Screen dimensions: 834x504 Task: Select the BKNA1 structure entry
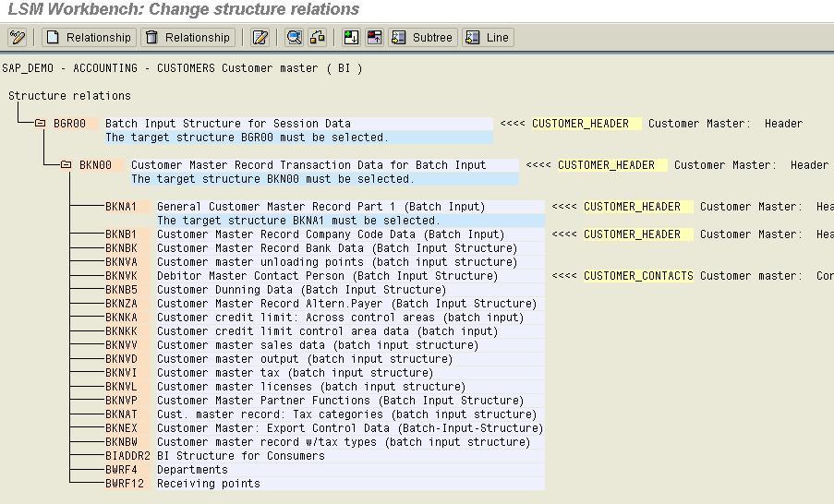[120, 207]
